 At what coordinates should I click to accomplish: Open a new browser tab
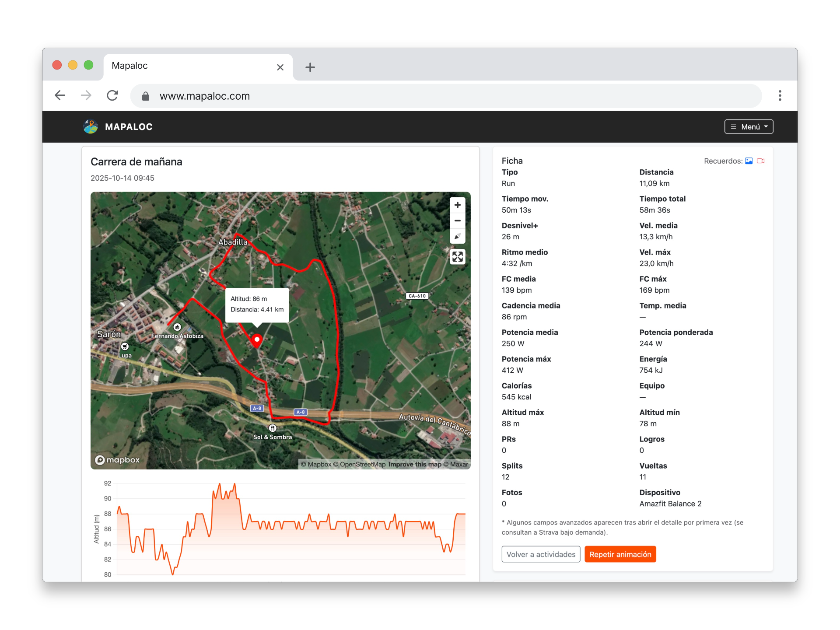coord(310,67)
